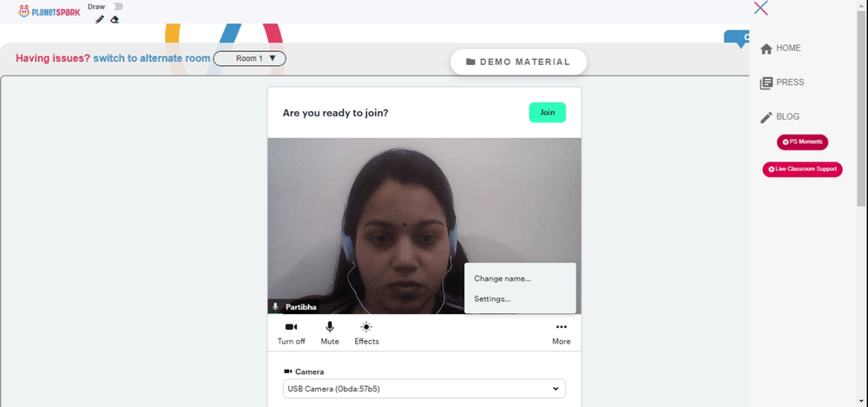This screenshot has height=407, width=868.
Task: Turn off the camera
Action: coord(291,333)
